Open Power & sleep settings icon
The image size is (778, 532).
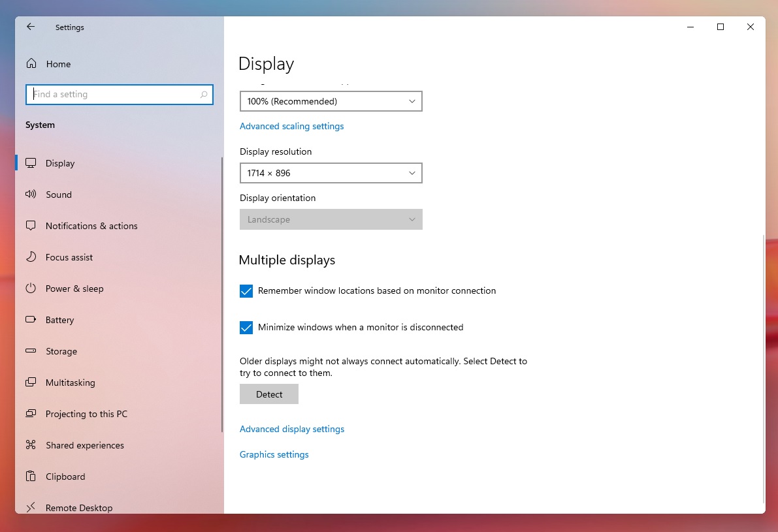tap(31, 289)
